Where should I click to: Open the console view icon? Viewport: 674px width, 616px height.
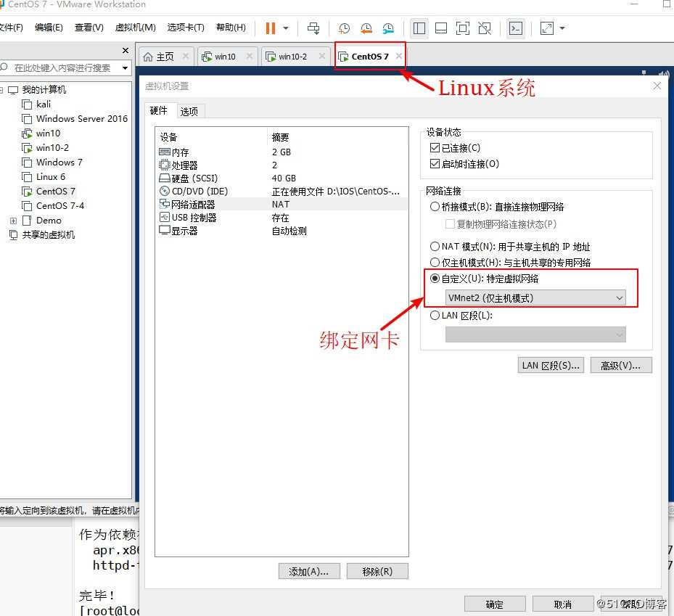tap(515, 28)
